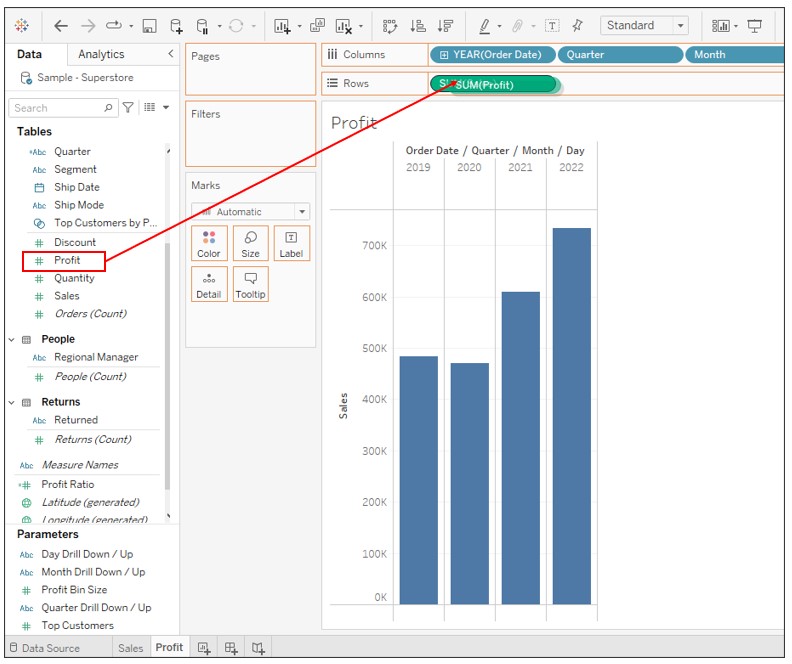Image resolution: width=792 pixels, height=664 pixels.
Task: Collapse the Returns table
Action: (x=12, y=402)
